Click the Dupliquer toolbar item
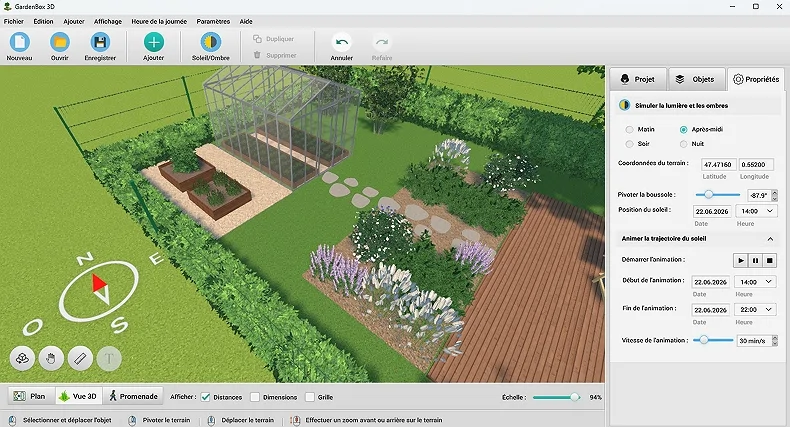Screen dimensions: 790x427 click(274, 39)
